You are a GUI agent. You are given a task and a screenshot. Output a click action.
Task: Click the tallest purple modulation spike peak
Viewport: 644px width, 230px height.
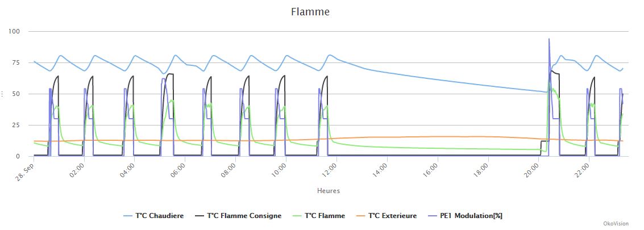click(549, 39)
